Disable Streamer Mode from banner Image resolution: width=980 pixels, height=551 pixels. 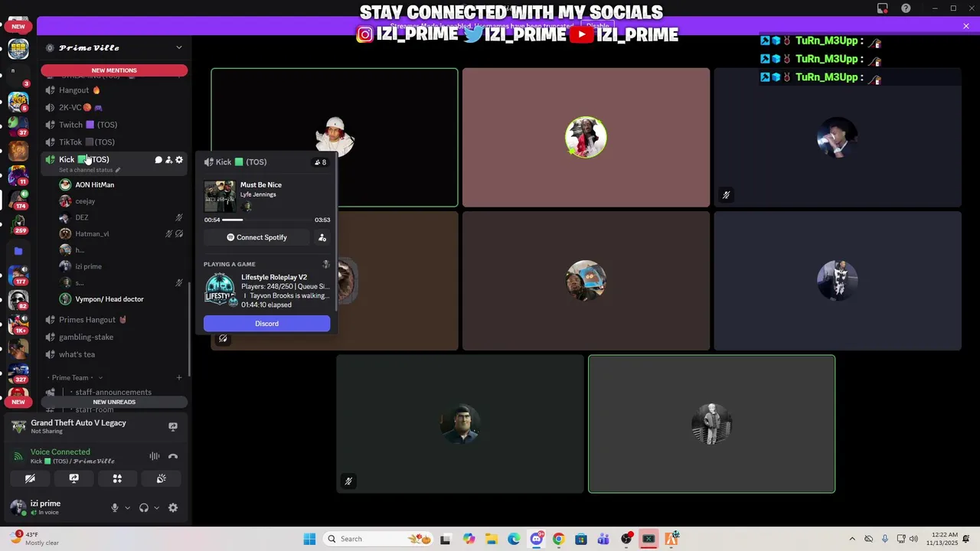point(597,26)
